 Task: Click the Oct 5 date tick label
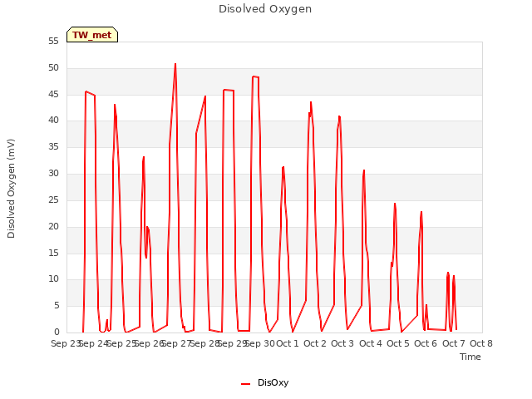click(x=398, y=343)
